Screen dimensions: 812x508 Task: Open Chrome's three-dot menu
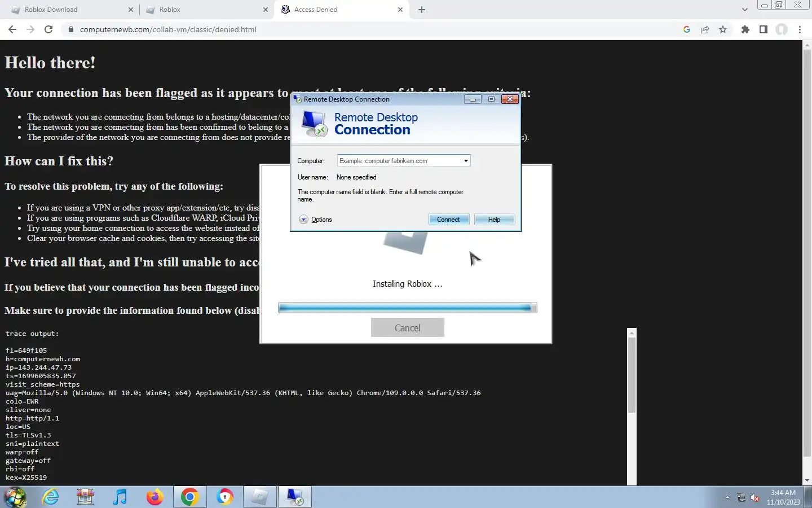point(800,29)
